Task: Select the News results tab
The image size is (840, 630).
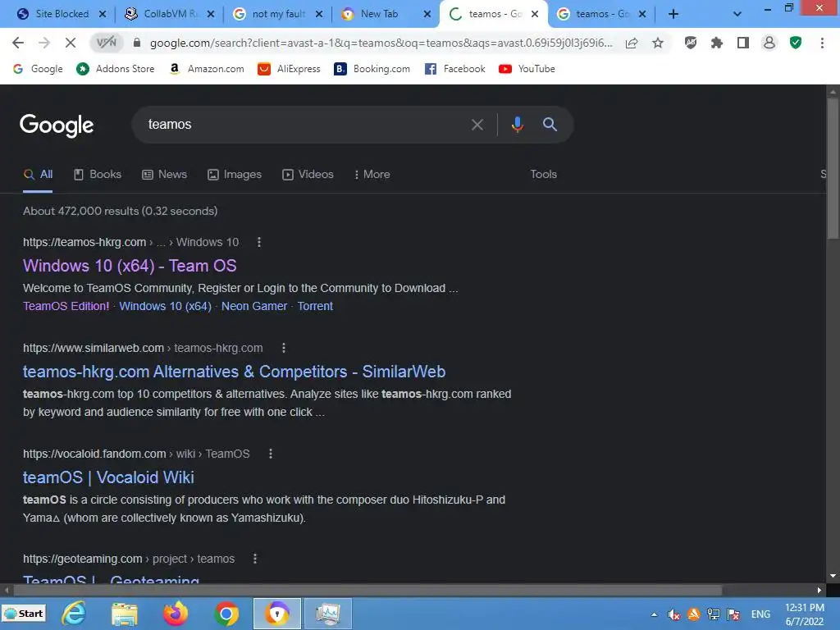Action: [164, 175]
